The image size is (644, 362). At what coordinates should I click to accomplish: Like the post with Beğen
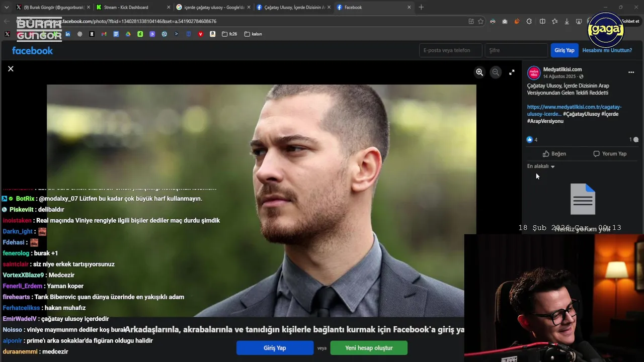(554, 154)
